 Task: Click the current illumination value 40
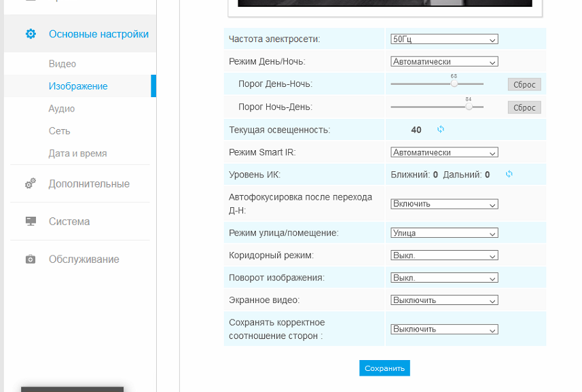point(416,130)
